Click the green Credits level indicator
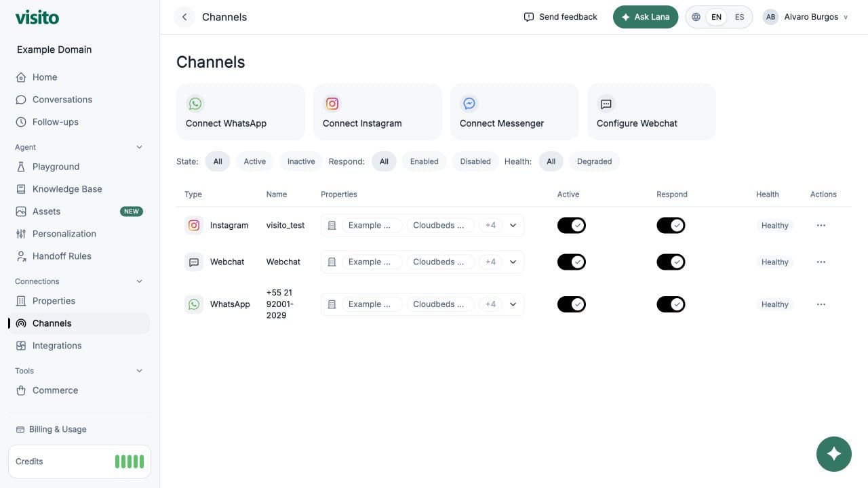Image resolution: width=868 pixels, height=488 pixels. 130,462
